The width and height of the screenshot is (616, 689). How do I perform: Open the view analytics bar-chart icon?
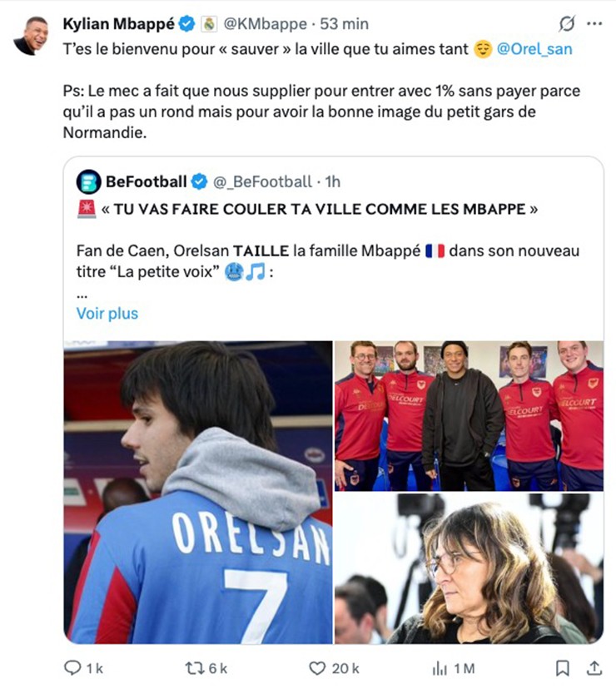pos(440,668)
